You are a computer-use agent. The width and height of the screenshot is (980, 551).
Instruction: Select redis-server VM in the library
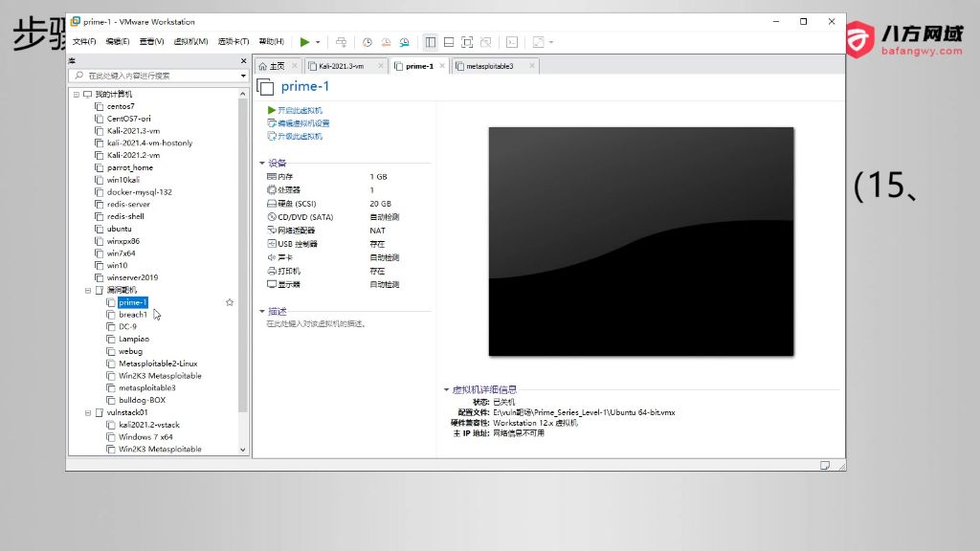(x=128, y=205)
